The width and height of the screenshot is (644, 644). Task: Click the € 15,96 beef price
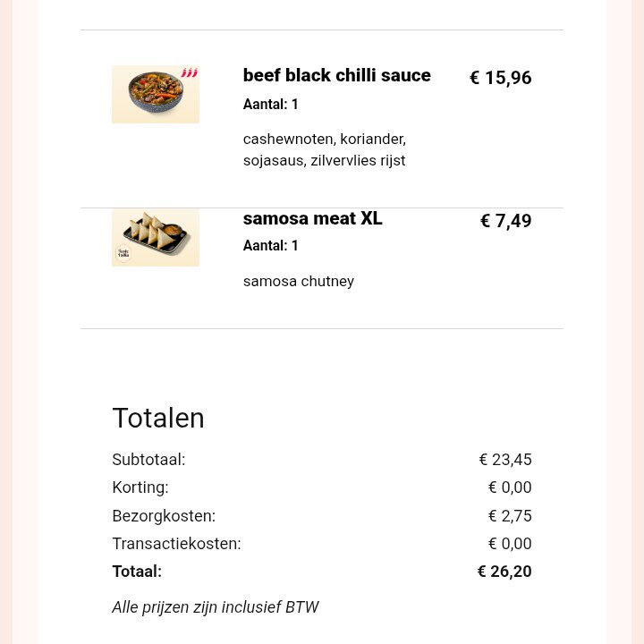500,78
